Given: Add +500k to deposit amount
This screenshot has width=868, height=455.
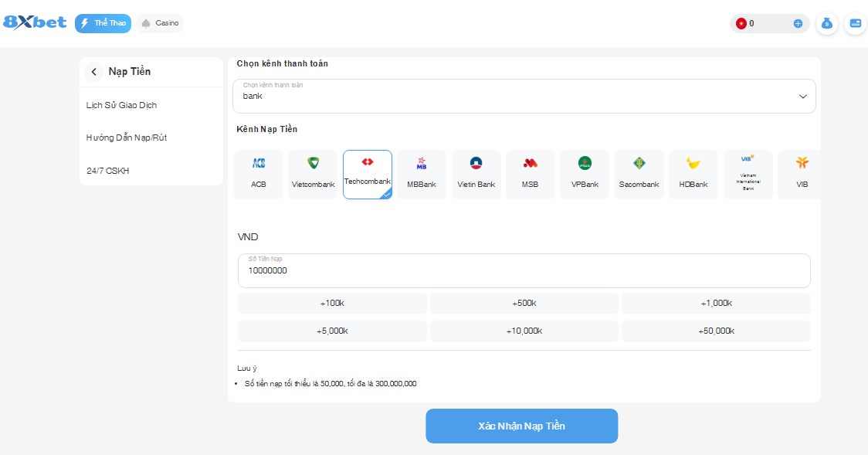Looking at the screenshot, I should 524,304.
